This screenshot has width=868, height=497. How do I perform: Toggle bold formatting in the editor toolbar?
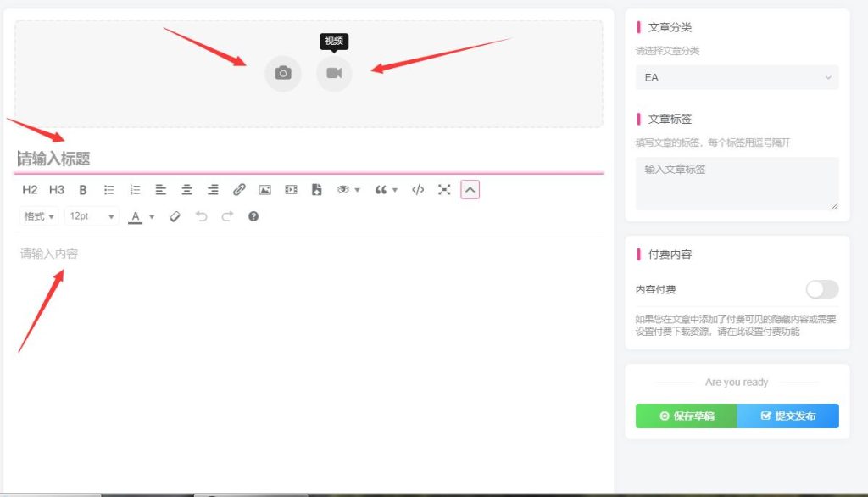point(83,190)
